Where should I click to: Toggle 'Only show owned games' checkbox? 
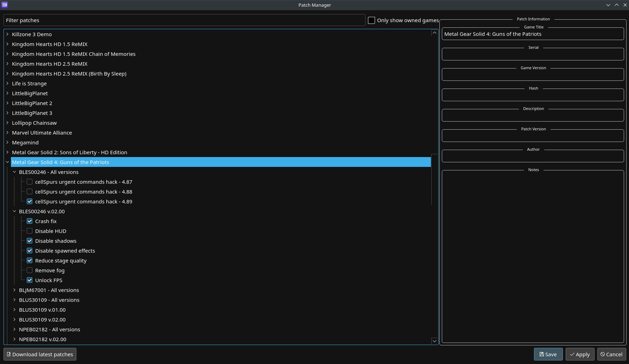[371, 20]
